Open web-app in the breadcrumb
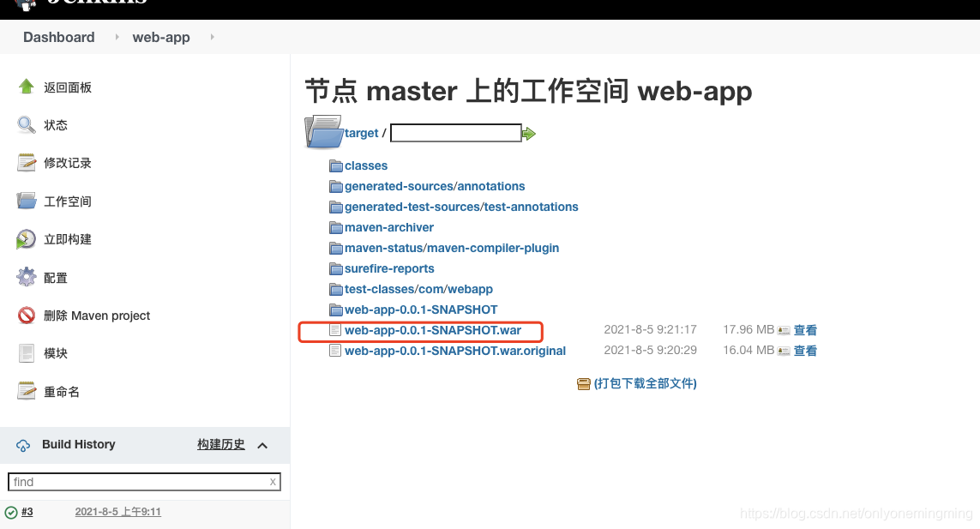980x529 pixels. coord(161,38)
